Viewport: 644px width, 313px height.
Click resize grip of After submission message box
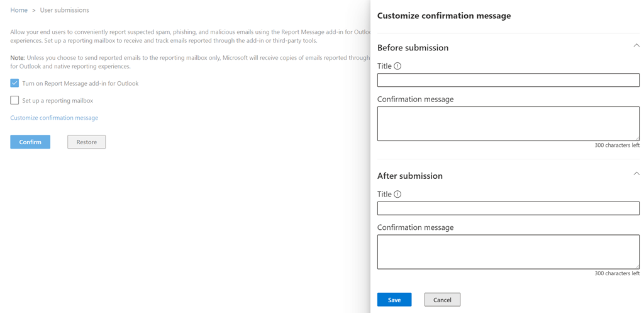636,266
